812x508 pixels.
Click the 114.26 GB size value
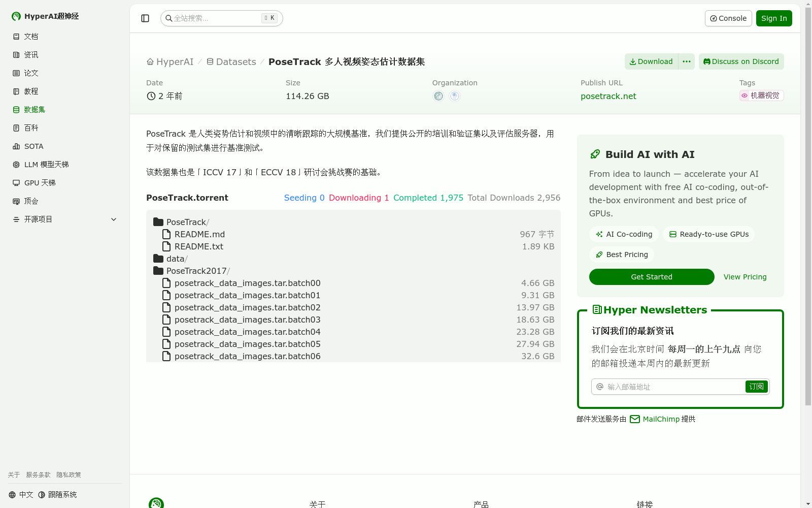point(308,97)
